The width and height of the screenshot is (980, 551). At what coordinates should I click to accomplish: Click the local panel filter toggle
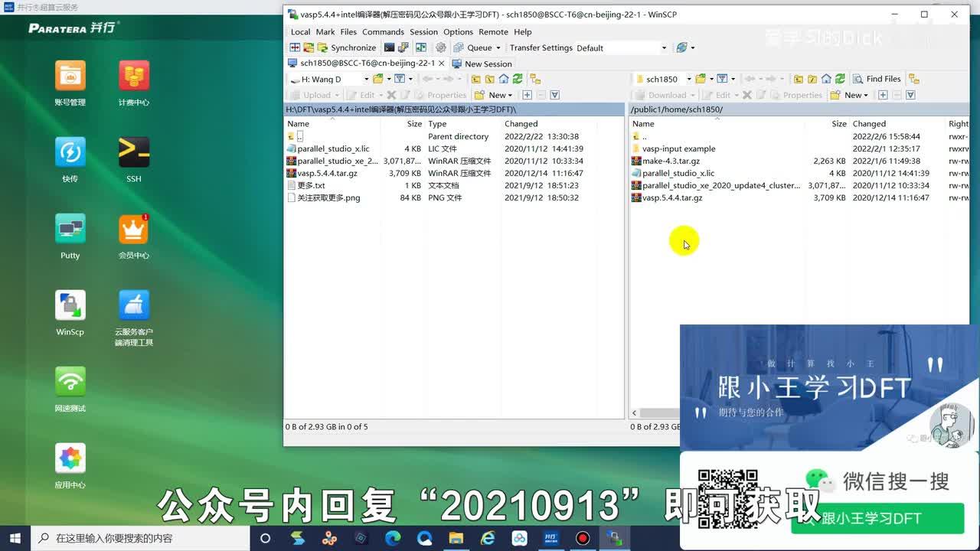tap(400, 78)
